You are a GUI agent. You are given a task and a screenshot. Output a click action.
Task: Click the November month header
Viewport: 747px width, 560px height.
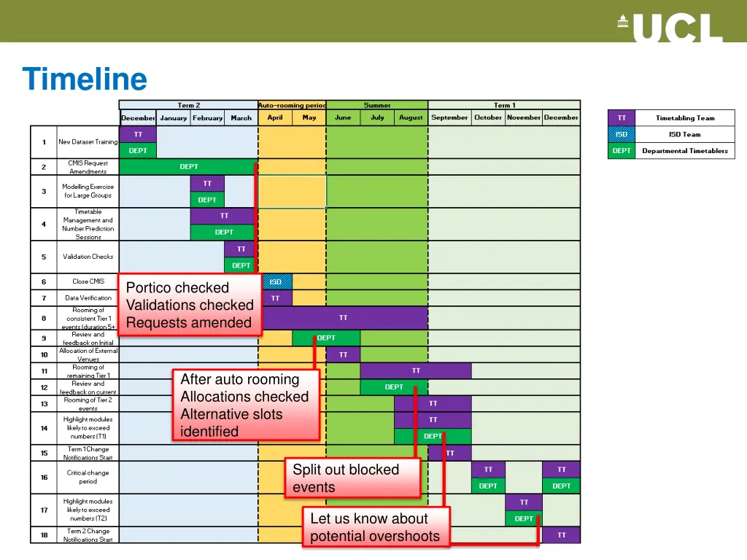[x=524, y=117]
